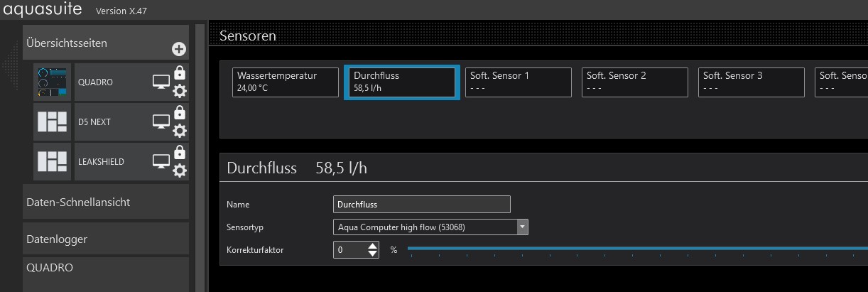This screenshot has width=868, height=292.
Task: Toggle the lock on the QUADRO page
Action: tap(180, 72)
